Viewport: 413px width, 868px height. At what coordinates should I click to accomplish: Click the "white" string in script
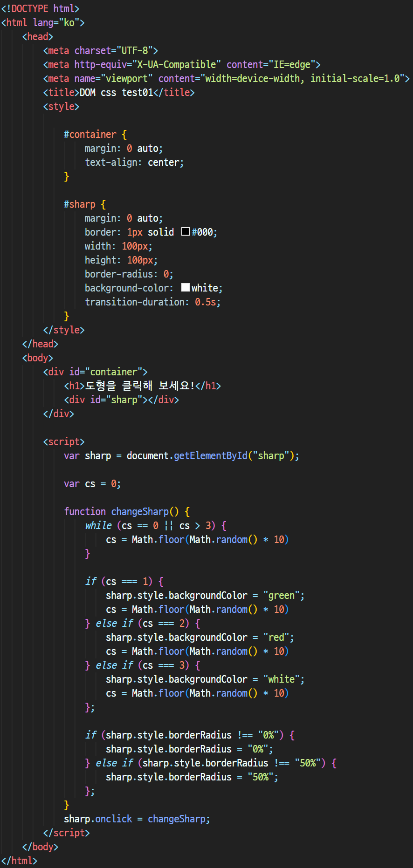click(282, 679)
